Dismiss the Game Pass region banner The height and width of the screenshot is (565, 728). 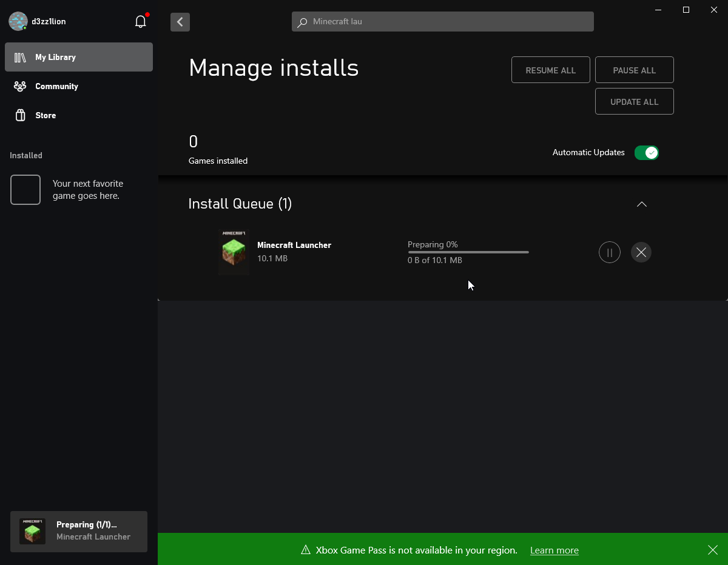[712, 550]
